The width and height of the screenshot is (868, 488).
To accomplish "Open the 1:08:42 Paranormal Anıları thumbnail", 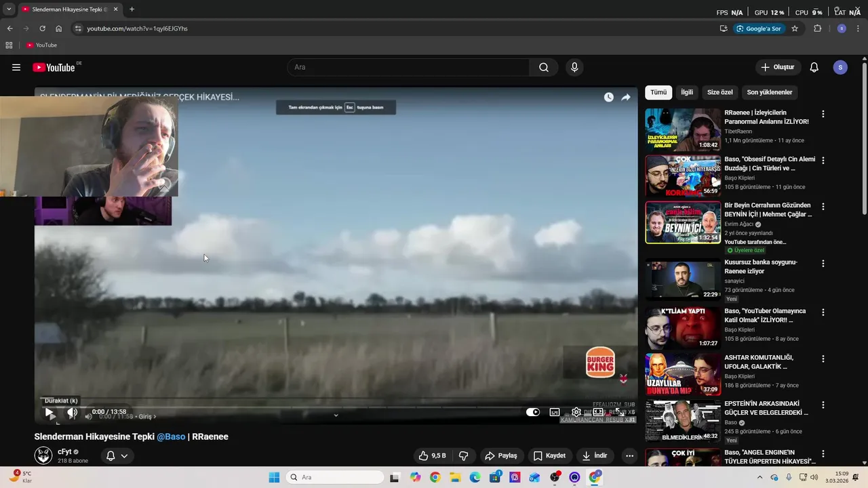I will [x=683, y=129].
